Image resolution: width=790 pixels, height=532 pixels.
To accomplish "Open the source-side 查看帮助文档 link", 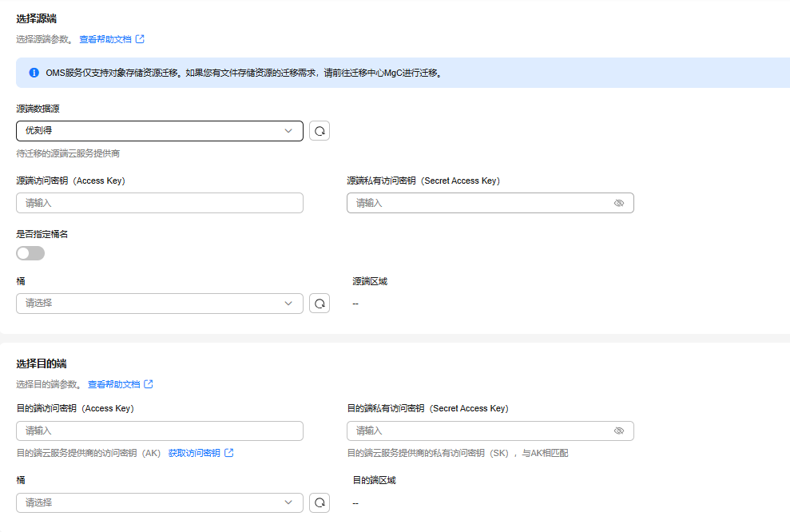I will [105, 39].
